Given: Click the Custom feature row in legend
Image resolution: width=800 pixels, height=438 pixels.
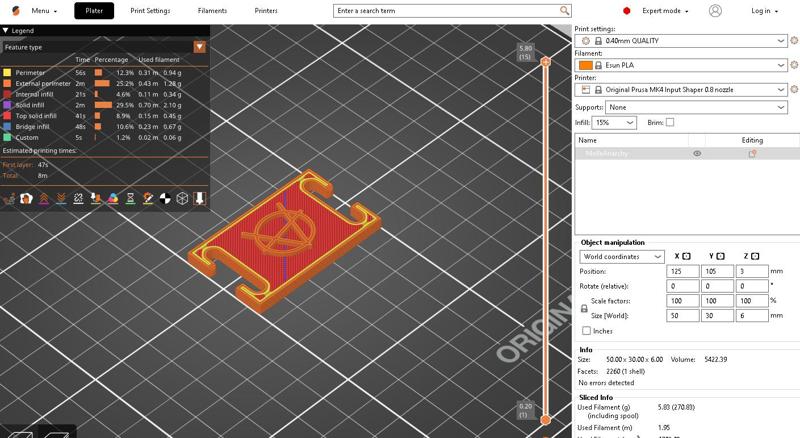Looking at the screenshot, I should 104,137.
